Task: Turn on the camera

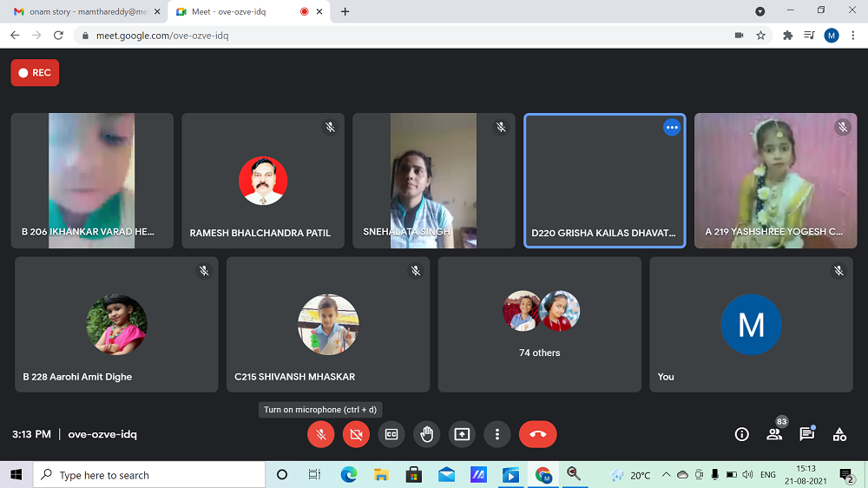Action: click(356, 434)
